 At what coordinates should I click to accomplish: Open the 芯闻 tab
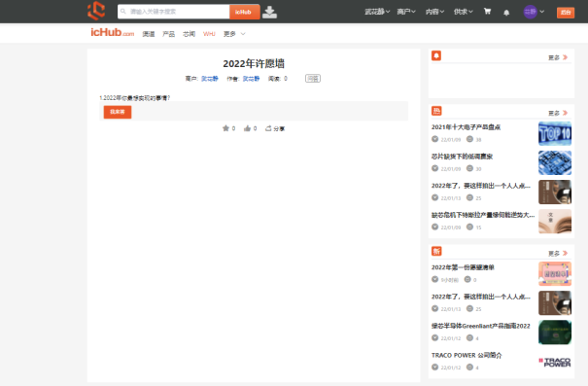pyautogui.click(x=189, y=34)
